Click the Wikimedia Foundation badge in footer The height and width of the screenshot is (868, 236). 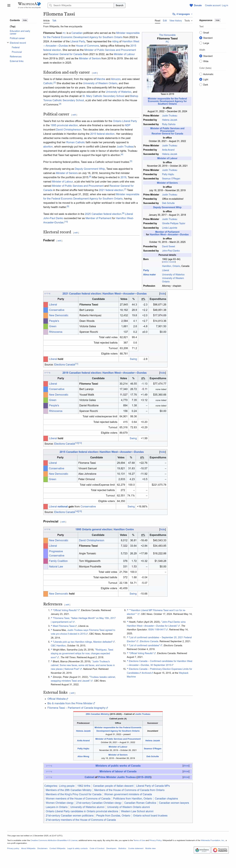(x=202, y=850)
